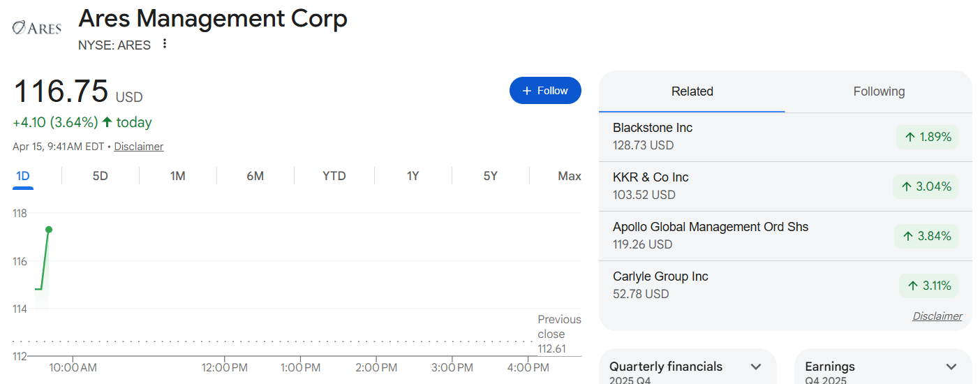Follow Ares Management stock
Viewport: 980px width, 384px height.
pyautogui.click(x=545, y=91)
